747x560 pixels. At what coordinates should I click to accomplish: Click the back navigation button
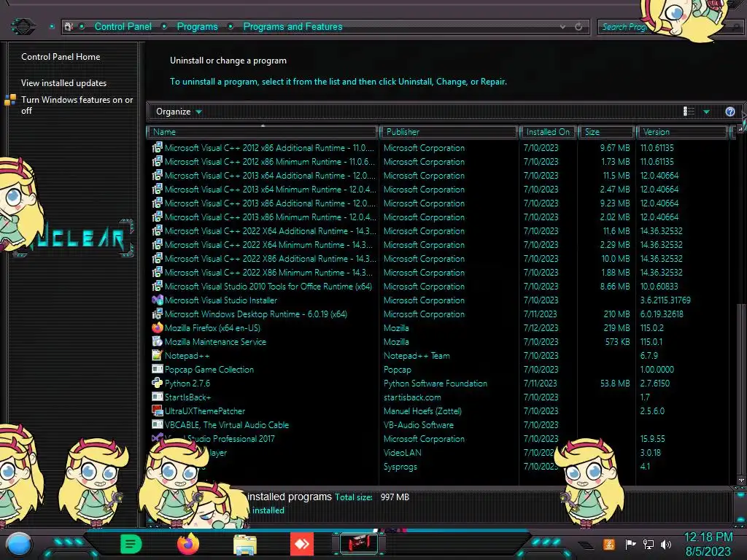tap(23, 27)
